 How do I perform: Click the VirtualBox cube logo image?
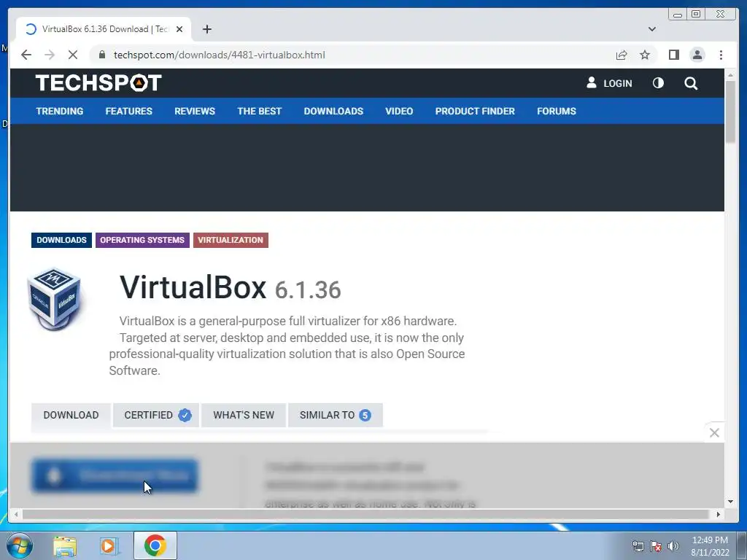[55, 299]
